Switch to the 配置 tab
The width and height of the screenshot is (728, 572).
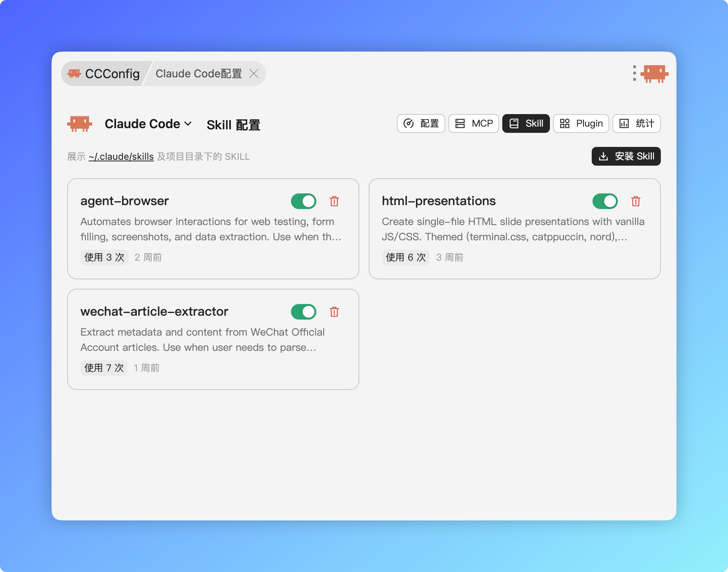pos(421,123)
